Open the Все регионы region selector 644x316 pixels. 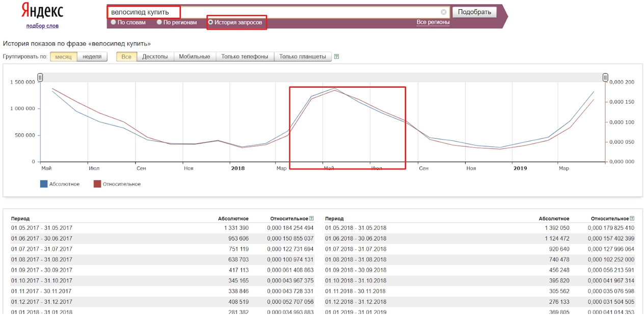433,22
